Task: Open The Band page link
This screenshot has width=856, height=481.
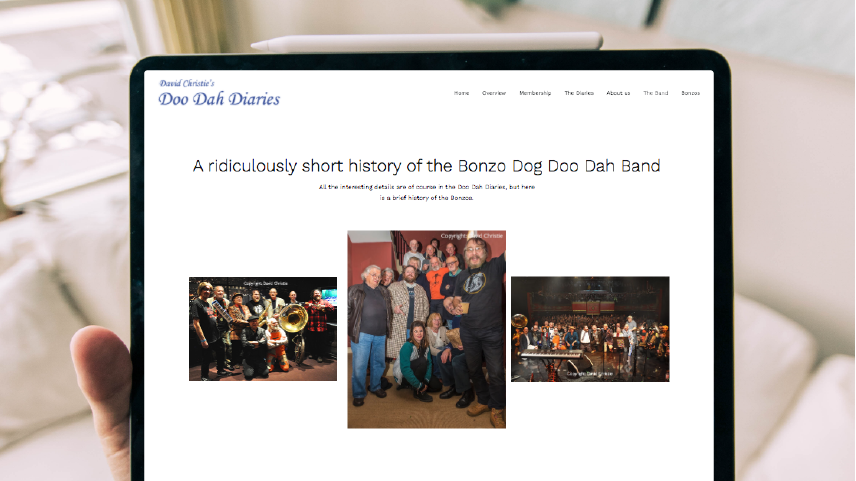Action: point(655,93)
